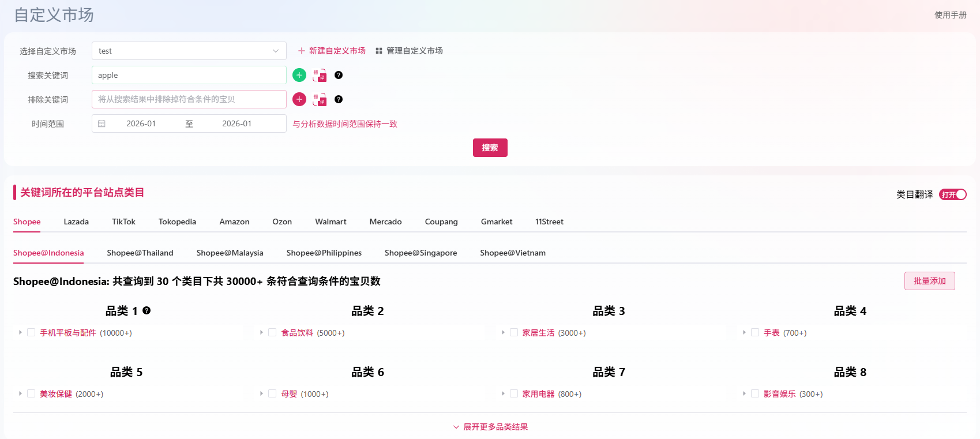Switch to the 11Street platform tab
Image resolution: width=980 pixels, height=439 pixels.
(549, 222)
